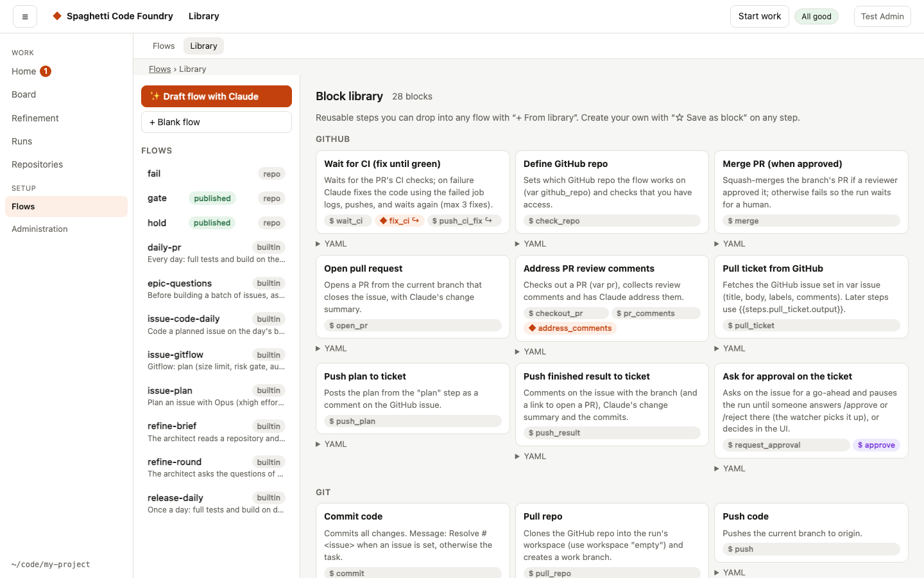Click the All good status pill
The height and width of the screenshot is (578, 924).
click(x=816, y=17)
